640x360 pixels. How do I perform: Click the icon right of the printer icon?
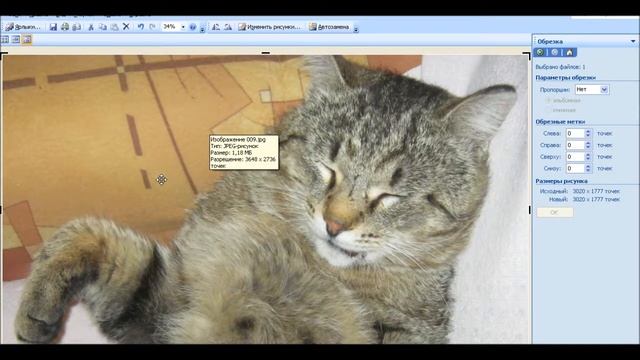pos(76,27)
